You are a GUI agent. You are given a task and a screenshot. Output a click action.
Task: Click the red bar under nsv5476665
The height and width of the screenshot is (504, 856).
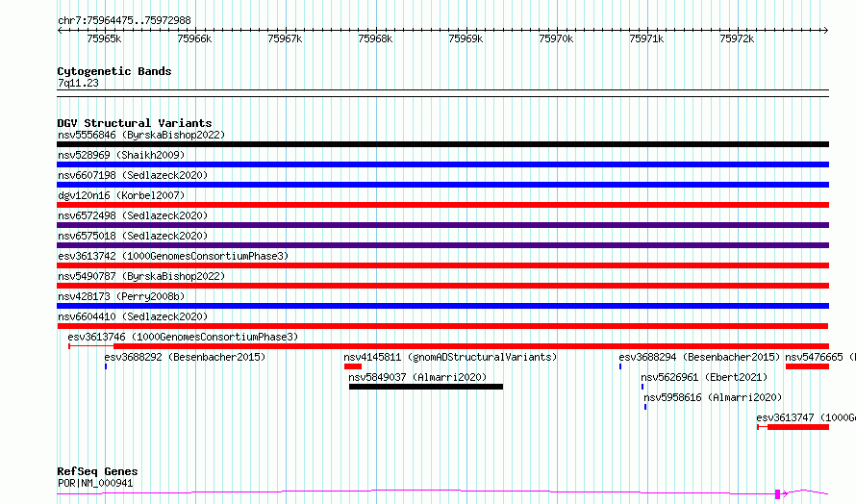point(807,366)
